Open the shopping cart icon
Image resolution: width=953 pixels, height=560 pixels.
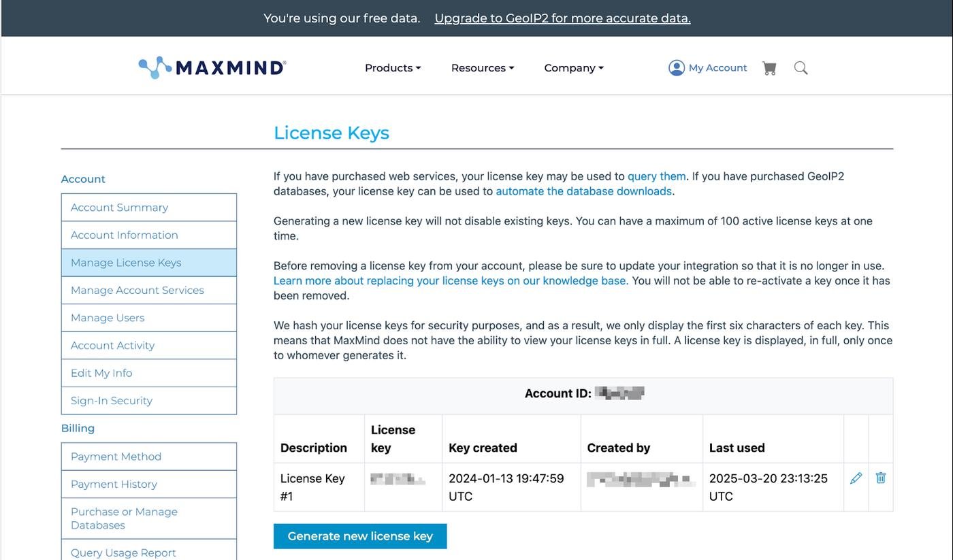tap(769, 68)
